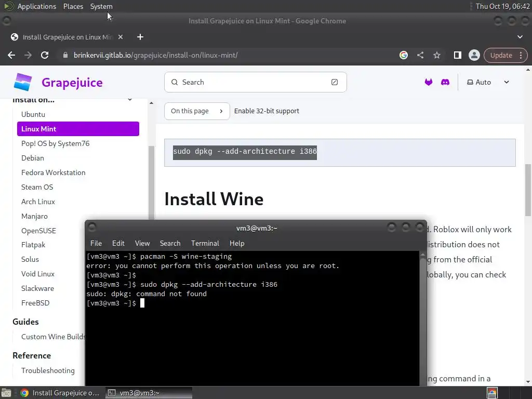Open Discord server icon

pos(445,82)
